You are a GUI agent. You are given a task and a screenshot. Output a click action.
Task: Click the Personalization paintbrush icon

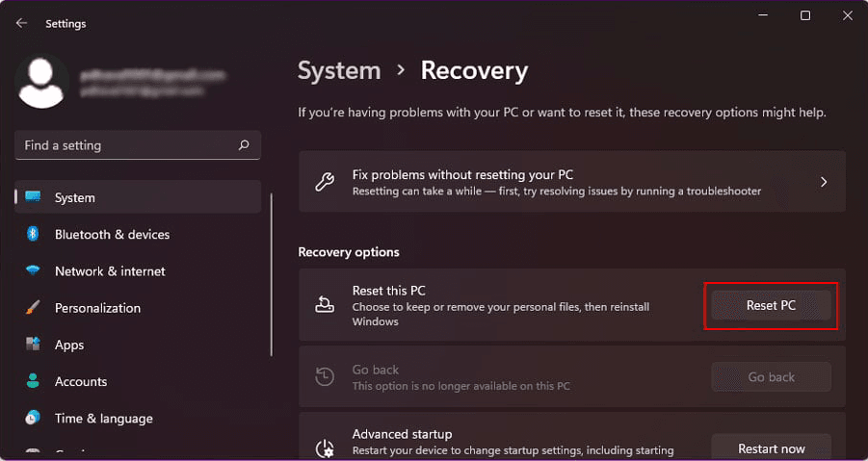(x=33, y=308)
